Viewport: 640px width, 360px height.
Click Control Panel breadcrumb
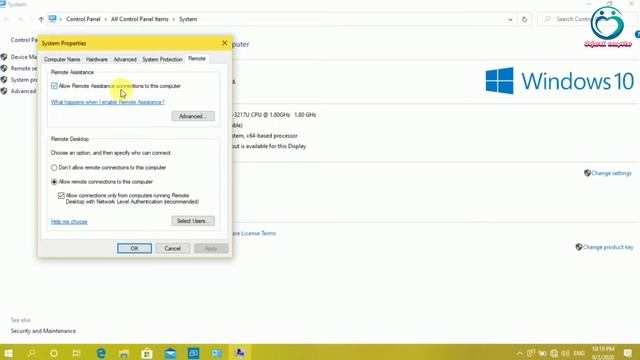click(83, 19)
